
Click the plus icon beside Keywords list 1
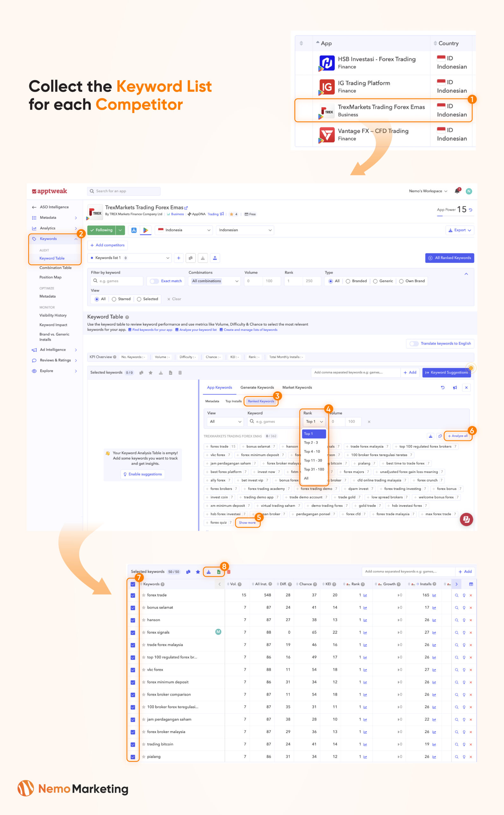click(179, 258)
